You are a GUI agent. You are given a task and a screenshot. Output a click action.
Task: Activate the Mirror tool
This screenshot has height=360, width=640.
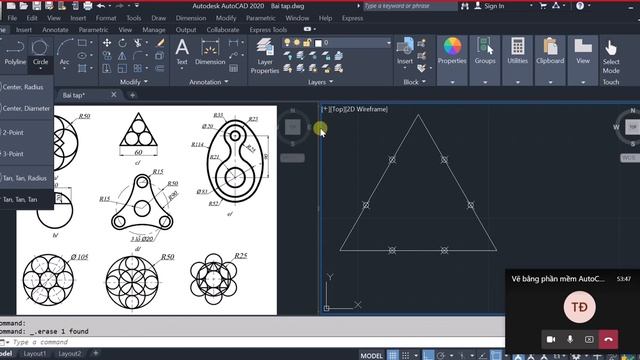(x=122, y=56)
